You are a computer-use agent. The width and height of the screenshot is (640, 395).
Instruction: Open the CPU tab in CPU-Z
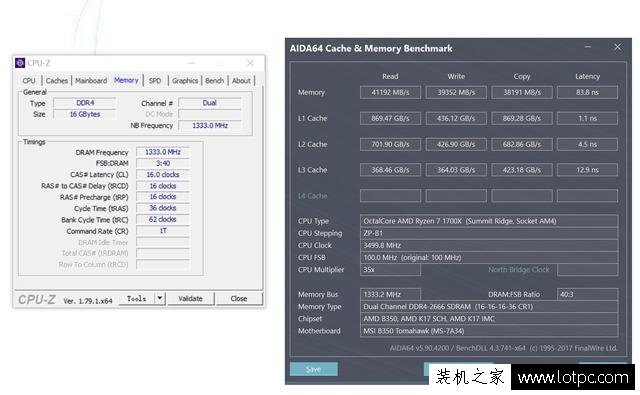[29, 81]
